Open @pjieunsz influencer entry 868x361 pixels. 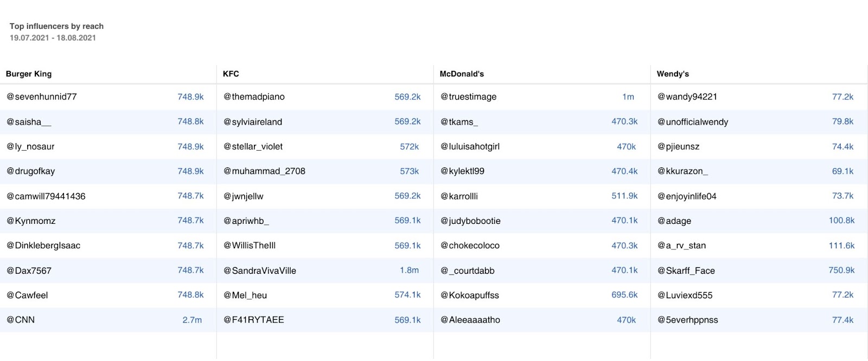[x=679, y=146]
